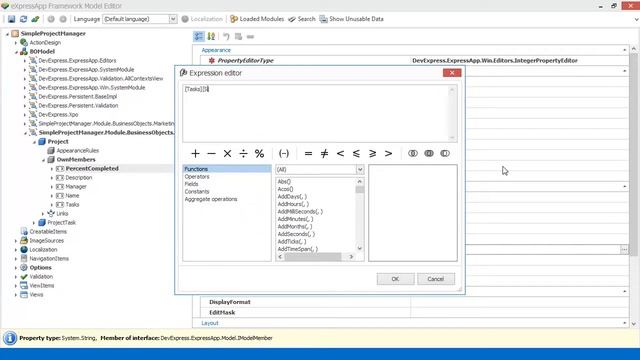
Task: Select the Views node
Action: pos(36,295)
